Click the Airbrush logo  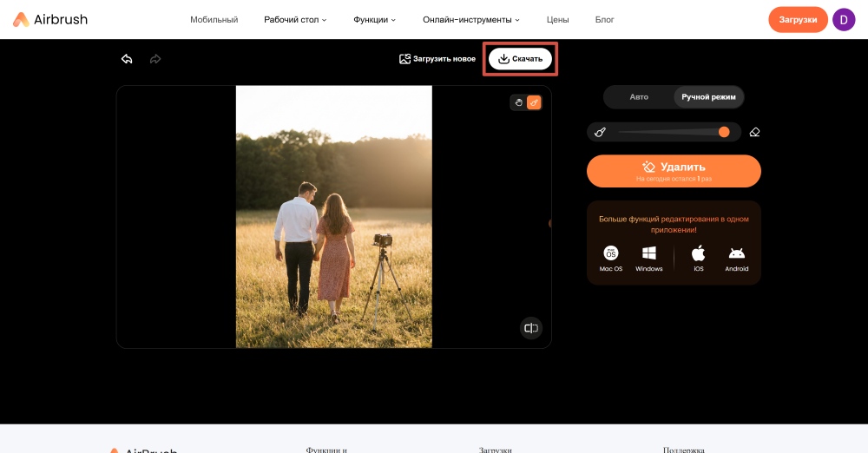tap(49, 19)
